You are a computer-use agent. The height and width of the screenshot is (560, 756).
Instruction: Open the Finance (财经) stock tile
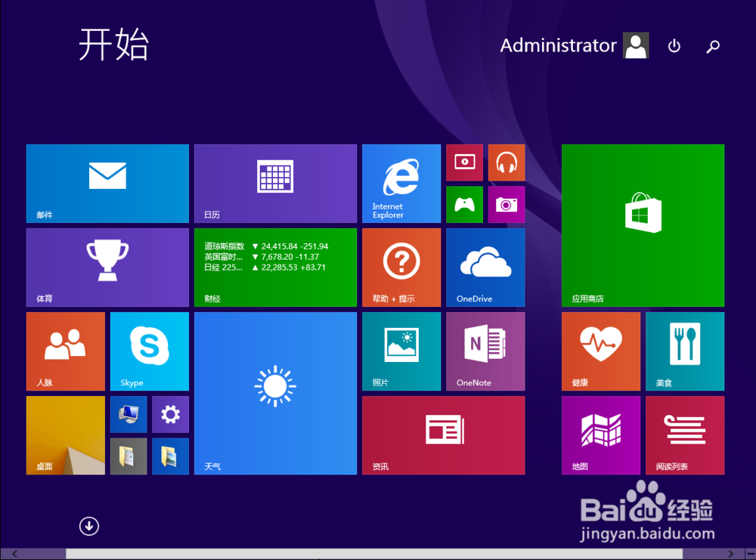(275, 268)
